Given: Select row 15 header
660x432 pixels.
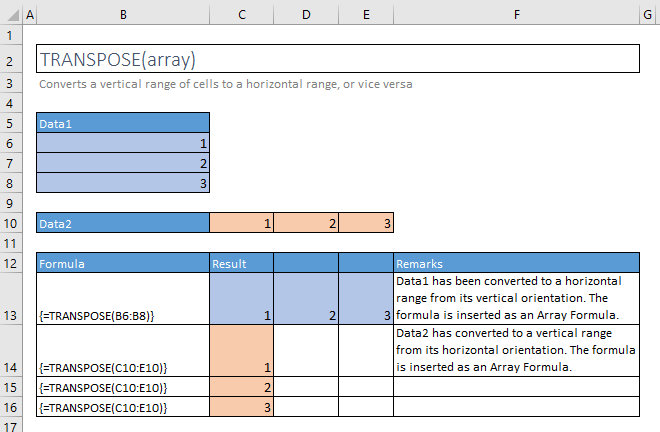Looking at the screenshot, I should tap(11, 387).
